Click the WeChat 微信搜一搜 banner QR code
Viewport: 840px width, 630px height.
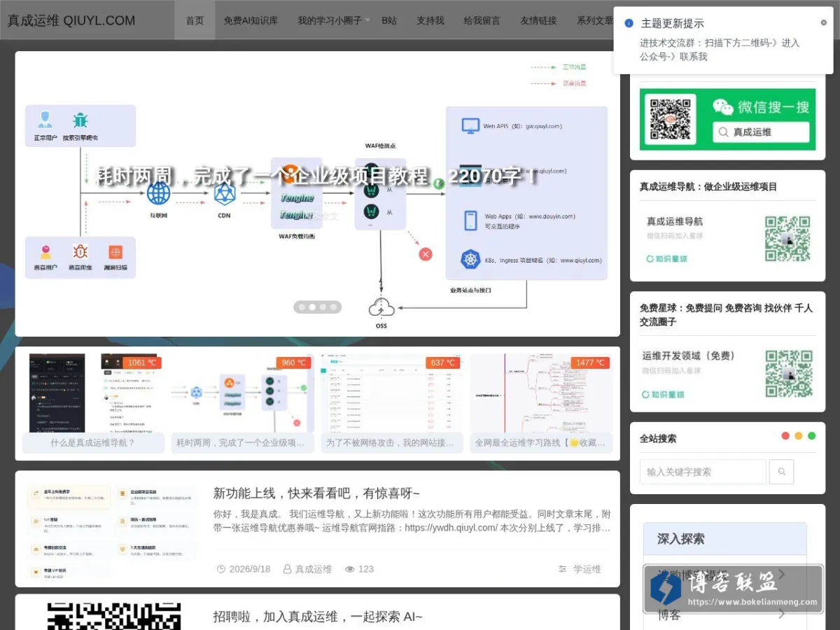(670, 120)
